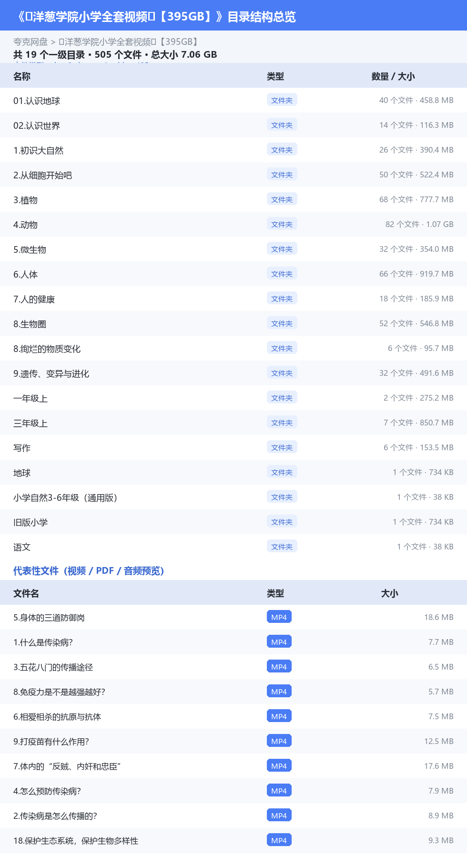Open the 9.遗传、变异与进化 folder
This screenshot has height=868, width=467.
(51, 373)
